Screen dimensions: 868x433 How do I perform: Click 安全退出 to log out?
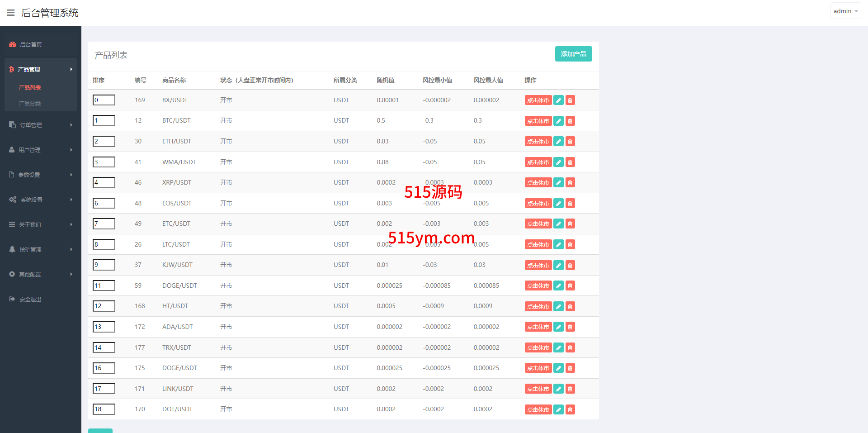30,299
